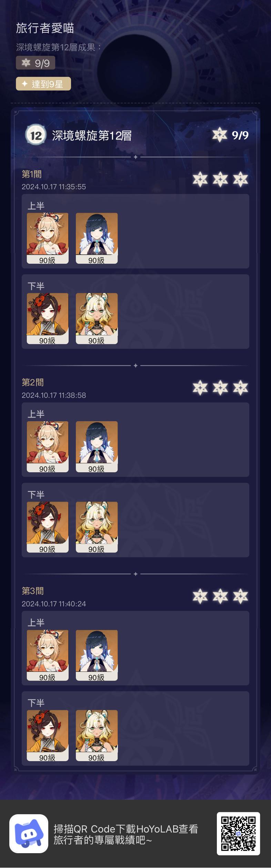Select Chiori portrait in chamber 1 second half
271x868 pixels.
point(48,319)
